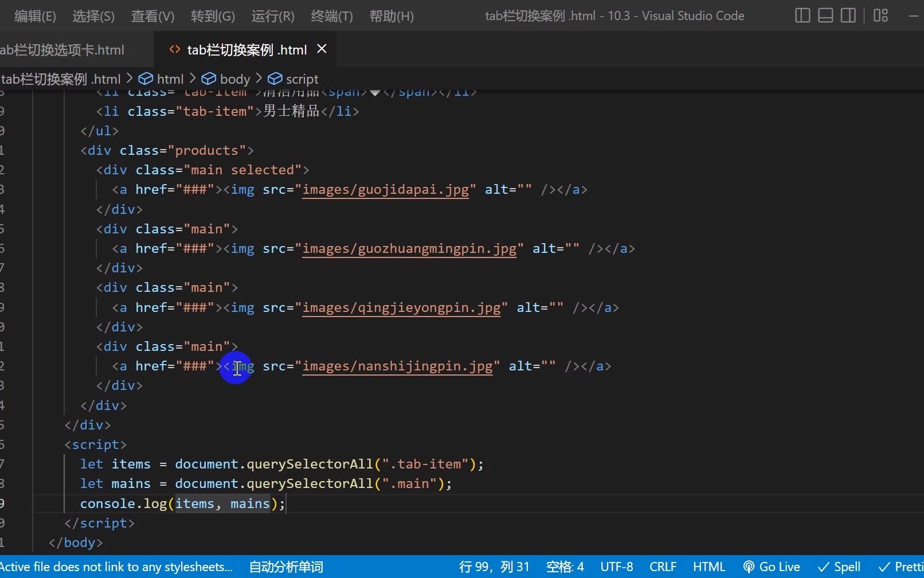The height and width of the screenshot is (578, 924).
Task: Select the tab栏切换案例 .html editor tab
Action: [x=246, y=50]
